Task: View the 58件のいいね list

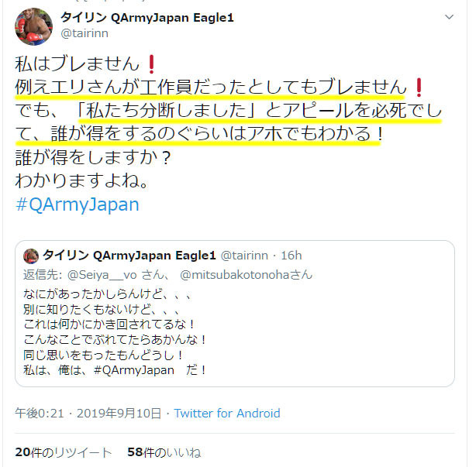Action: tap(164, 452)
